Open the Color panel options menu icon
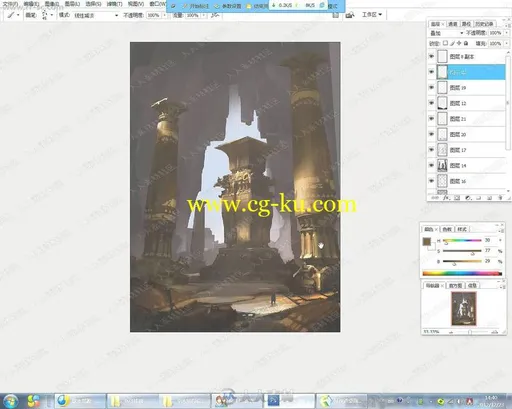 point(500,231)
